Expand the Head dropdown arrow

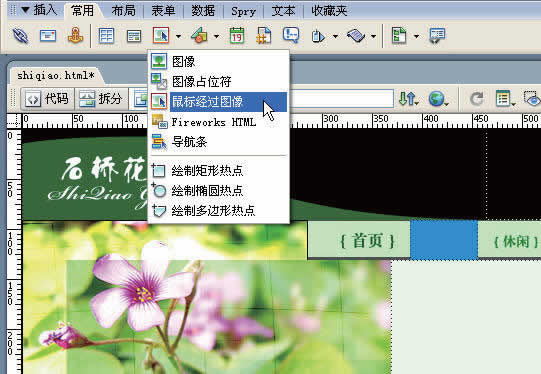tap(335, 36)
